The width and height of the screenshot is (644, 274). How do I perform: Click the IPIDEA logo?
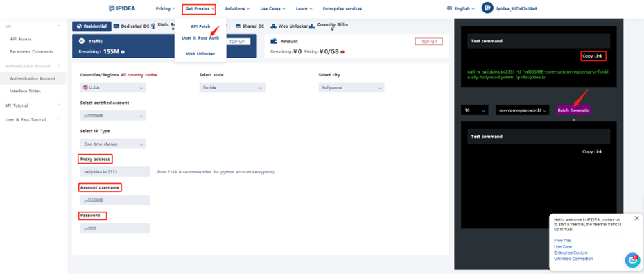pos(123,8)
